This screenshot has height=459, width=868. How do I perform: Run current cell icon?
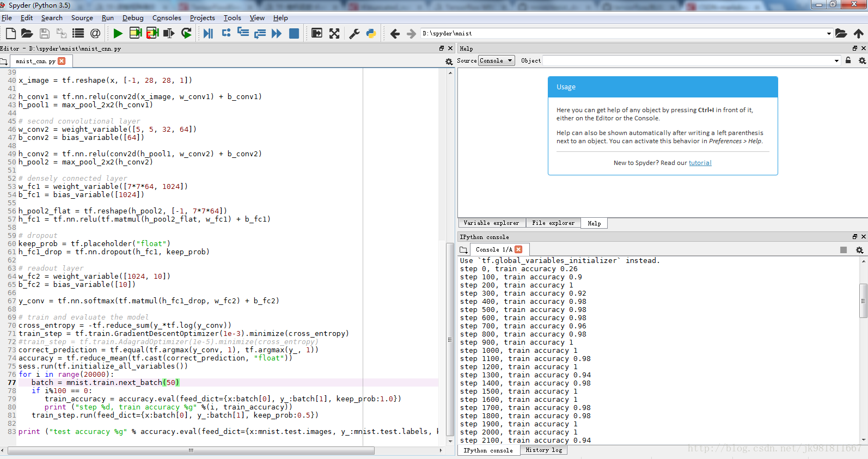(136, 33)
